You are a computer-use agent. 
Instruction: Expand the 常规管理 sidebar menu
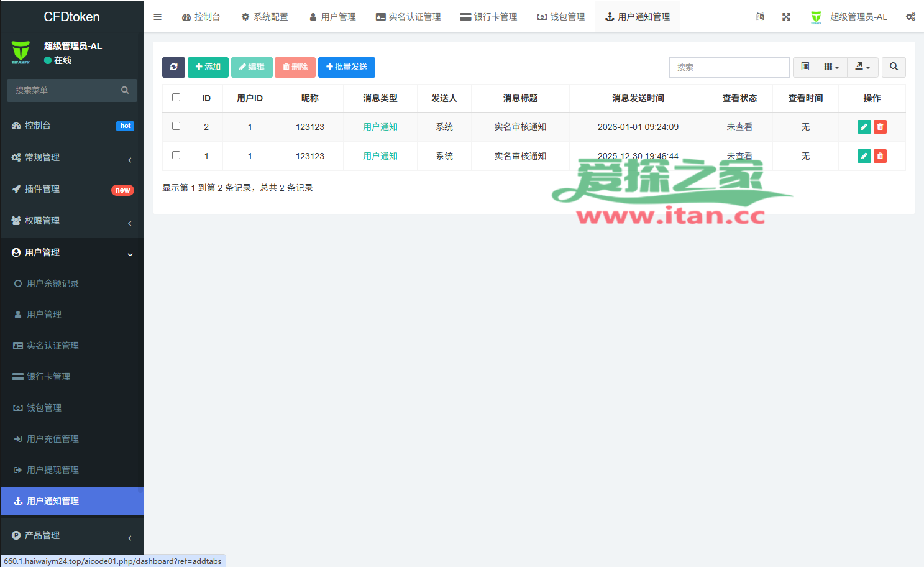pos(71,158)
